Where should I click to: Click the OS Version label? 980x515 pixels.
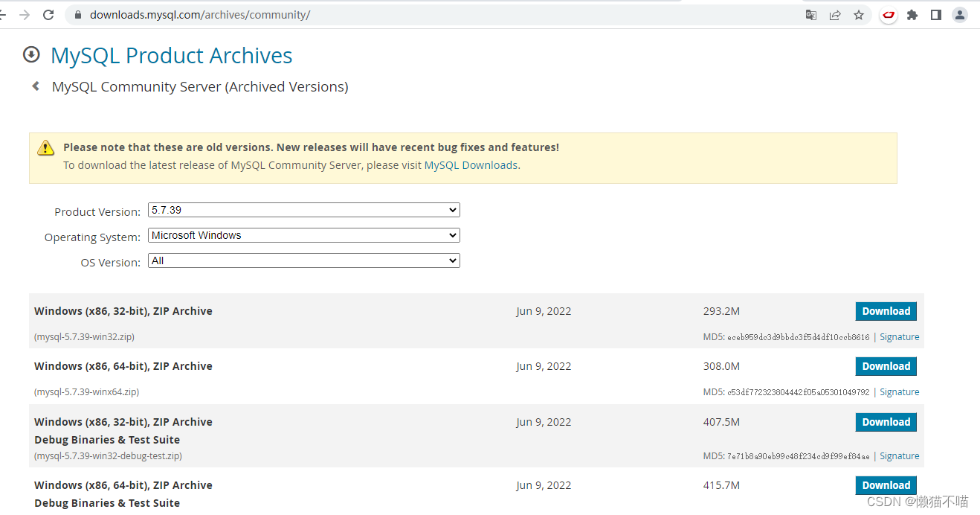(110, 263)
